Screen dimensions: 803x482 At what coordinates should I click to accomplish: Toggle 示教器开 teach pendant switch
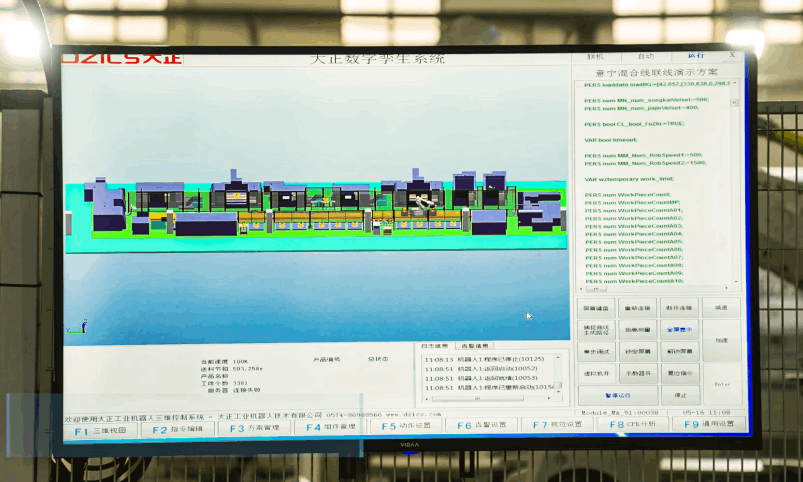tap(638, 373)
